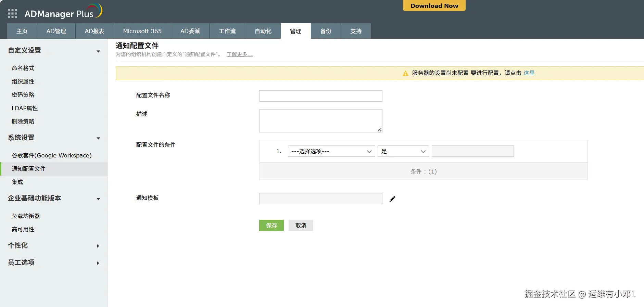Go to the Microsoft 365 tab
Viewport: 644px width, 307px height.
click(x=142, y=31)
